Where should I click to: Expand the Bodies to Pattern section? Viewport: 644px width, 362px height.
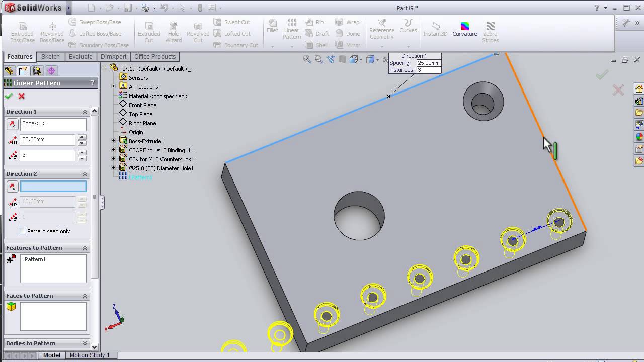[x=85, y=343]
